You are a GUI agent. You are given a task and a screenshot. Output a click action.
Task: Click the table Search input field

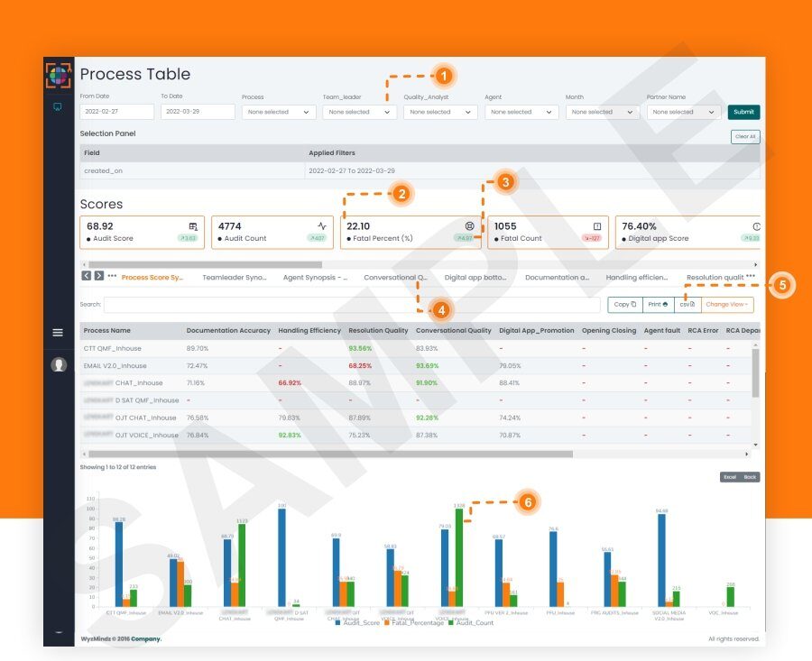tap(352, 305)
